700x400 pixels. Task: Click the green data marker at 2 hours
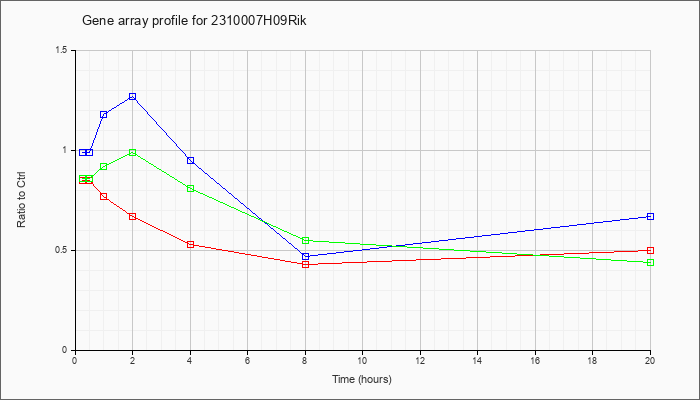[133, 152]
